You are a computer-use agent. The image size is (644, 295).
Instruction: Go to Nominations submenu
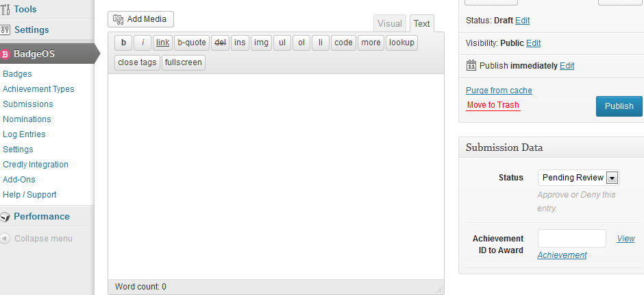pos(27,119)
